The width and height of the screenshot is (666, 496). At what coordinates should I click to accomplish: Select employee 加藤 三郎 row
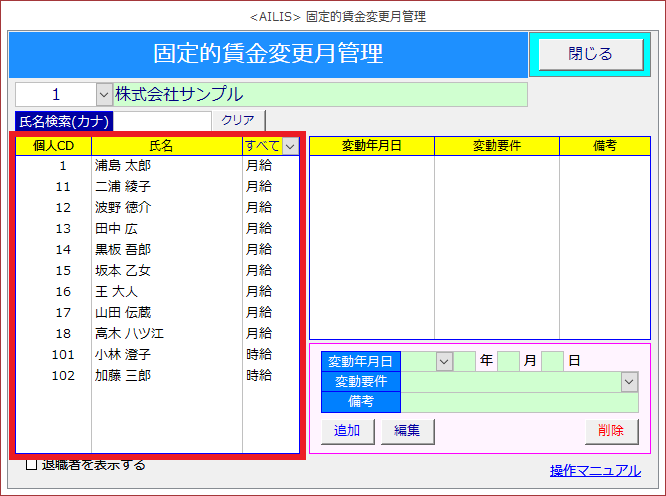(122, 375)
